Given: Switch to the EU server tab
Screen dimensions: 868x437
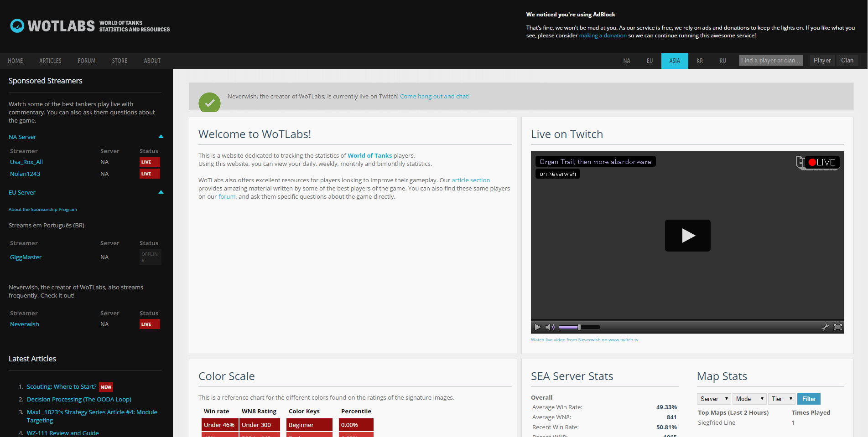Looking at the screenshot, I should coord(650,61).
